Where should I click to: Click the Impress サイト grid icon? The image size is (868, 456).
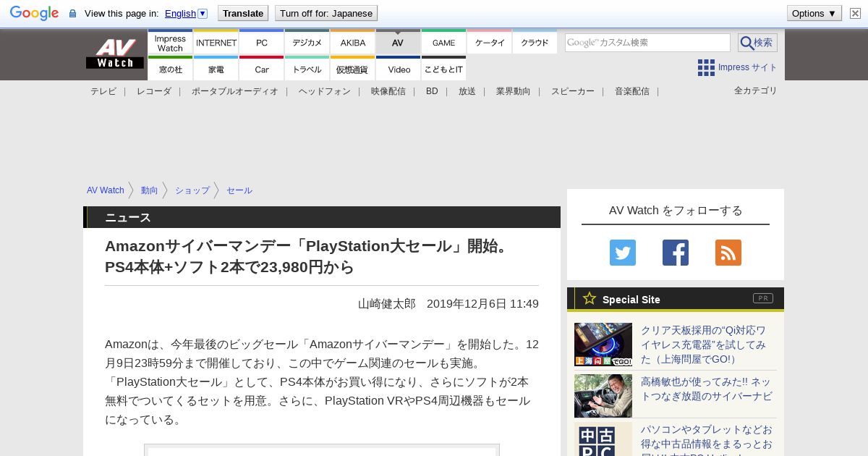706,67
